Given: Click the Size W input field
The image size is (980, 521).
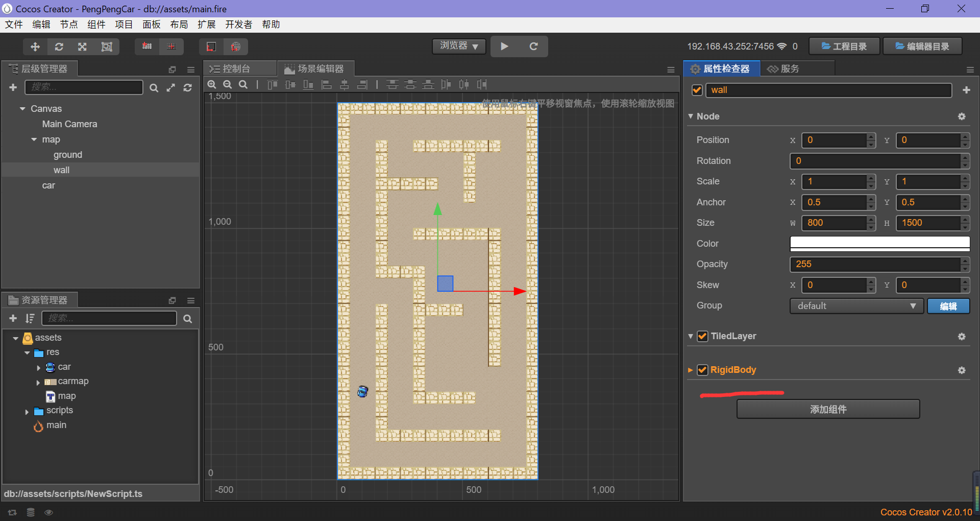Looking at the screenshot, I should click(835, 223).
